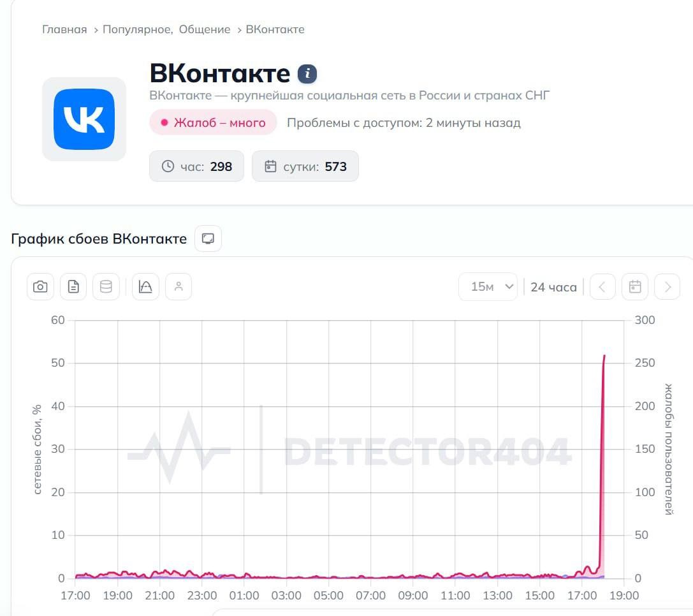This screenshot has width=693, height=616.
Task: Go to previous period with left arrow
Action: 602,286
